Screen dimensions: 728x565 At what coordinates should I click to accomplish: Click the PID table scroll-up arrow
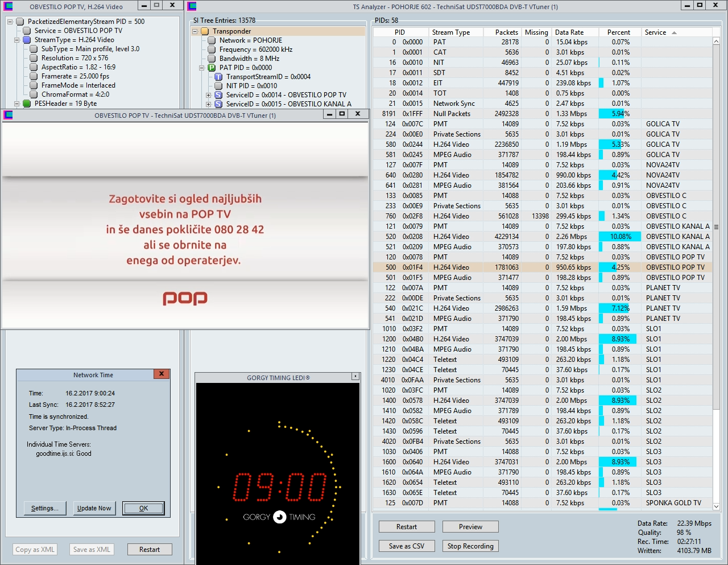click(716, 42)
